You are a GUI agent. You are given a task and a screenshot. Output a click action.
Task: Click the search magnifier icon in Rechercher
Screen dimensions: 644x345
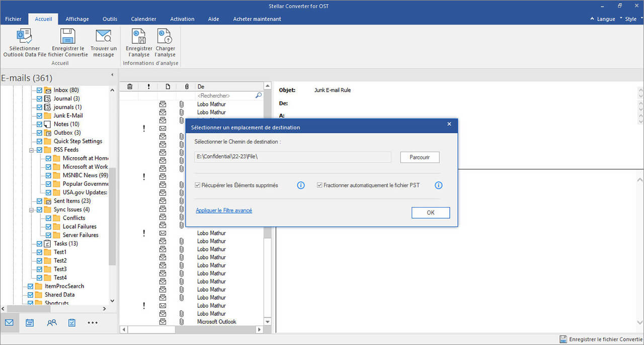(259, 95)
